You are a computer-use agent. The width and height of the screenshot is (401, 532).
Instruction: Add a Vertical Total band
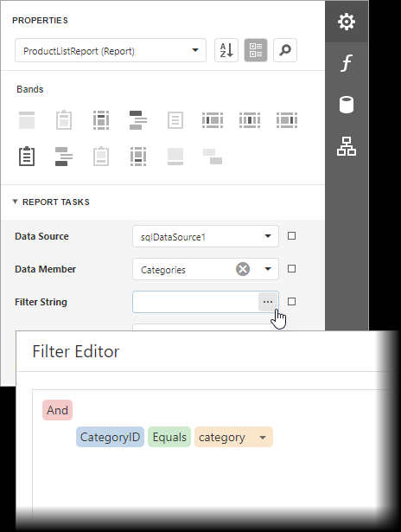click(x=287, y=120)
